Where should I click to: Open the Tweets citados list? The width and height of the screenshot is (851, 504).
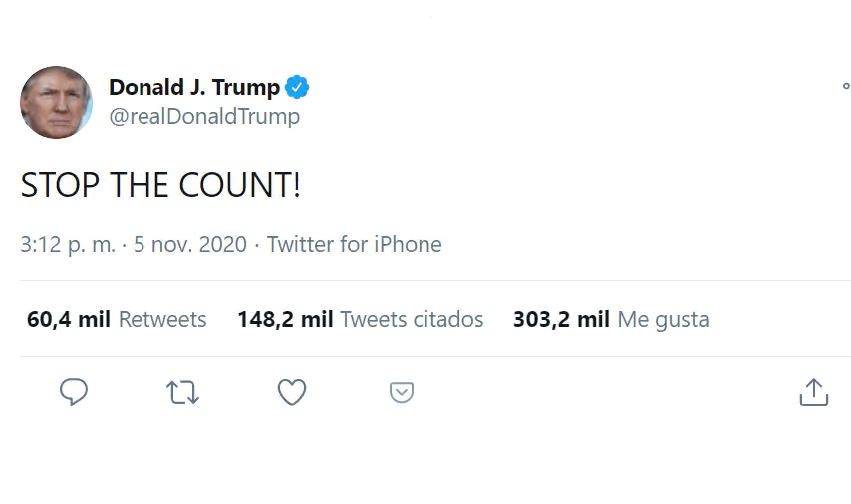[x=412, y=319]
